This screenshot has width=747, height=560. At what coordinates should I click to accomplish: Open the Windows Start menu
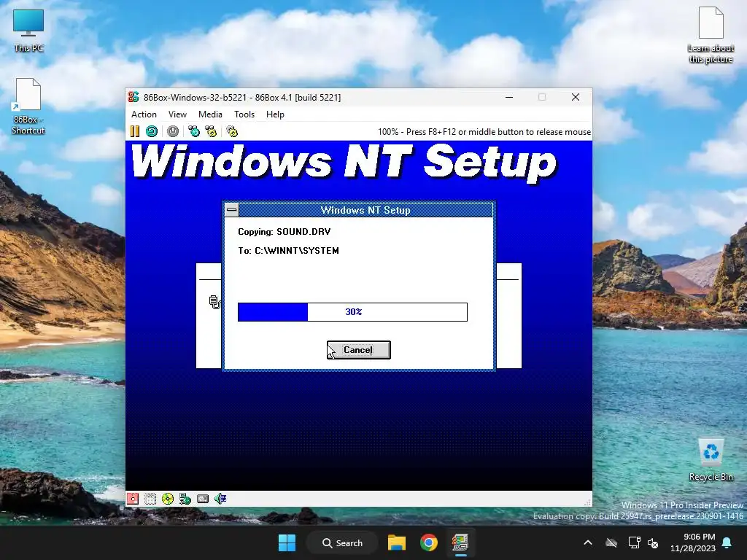[287, 542]
